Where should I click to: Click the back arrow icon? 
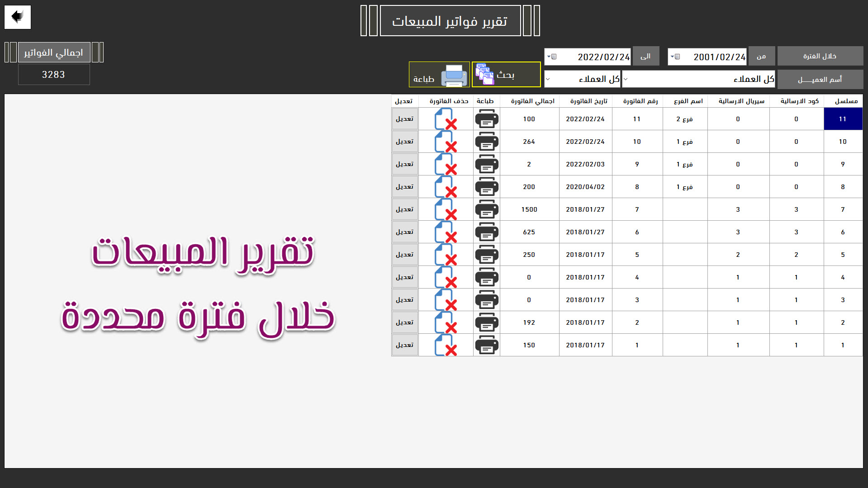pyautogui.click(x=18, y=17)
